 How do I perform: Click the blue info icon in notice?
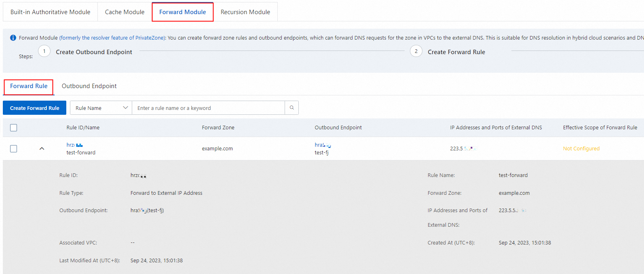13,38
